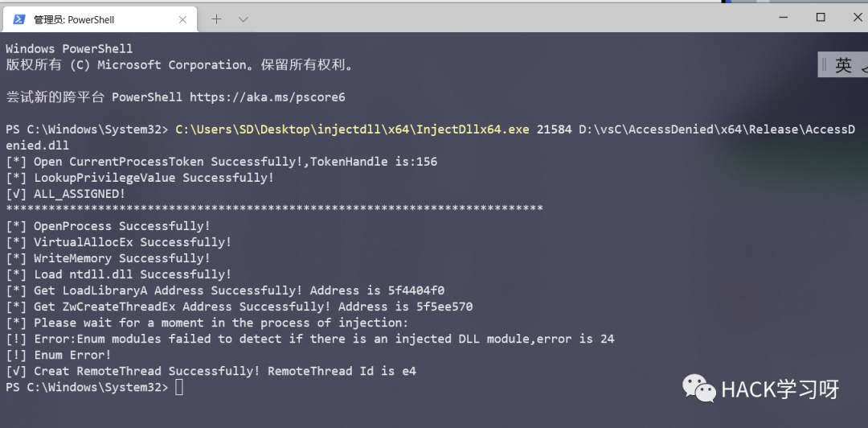Click the HACK学习呀 watermark text

point(780,389)
